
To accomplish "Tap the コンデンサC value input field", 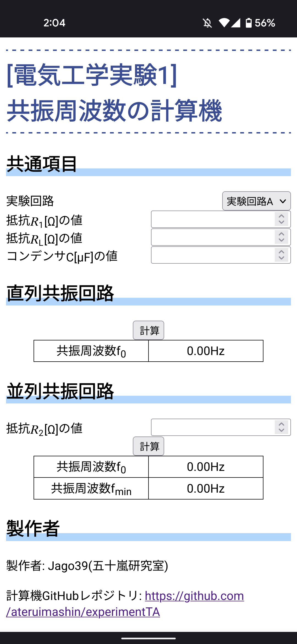I will (212, 255).
